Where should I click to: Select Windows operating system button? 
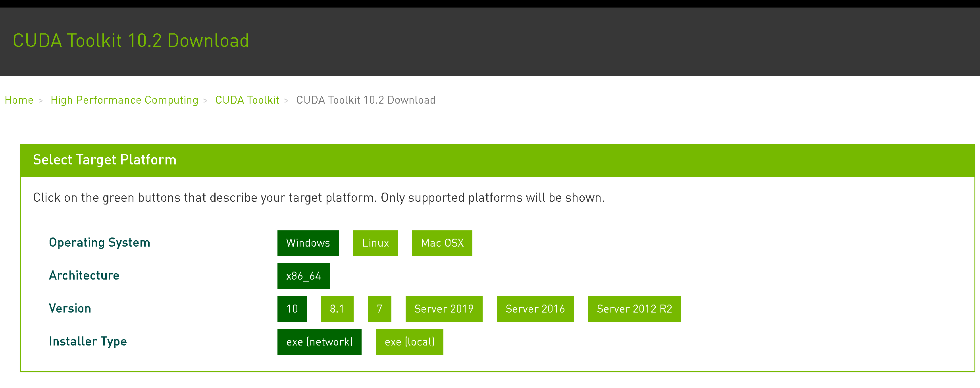click(308, 243)
